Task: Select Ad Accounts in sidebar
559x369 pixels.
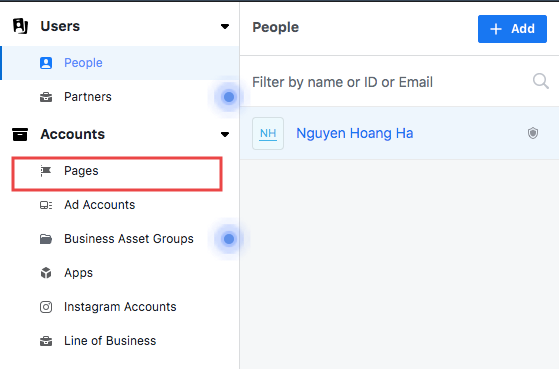Action: click(x=99, y=205)
